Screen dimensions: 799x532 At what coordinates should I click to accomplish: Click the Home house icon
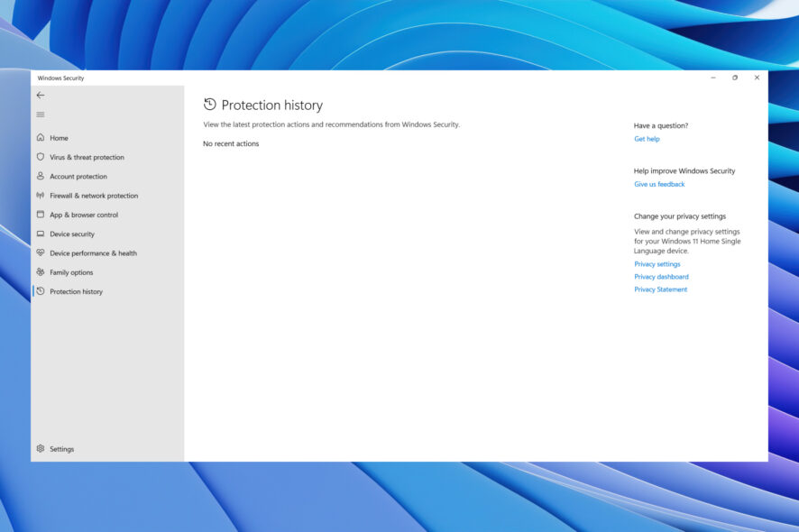(41, 138)
